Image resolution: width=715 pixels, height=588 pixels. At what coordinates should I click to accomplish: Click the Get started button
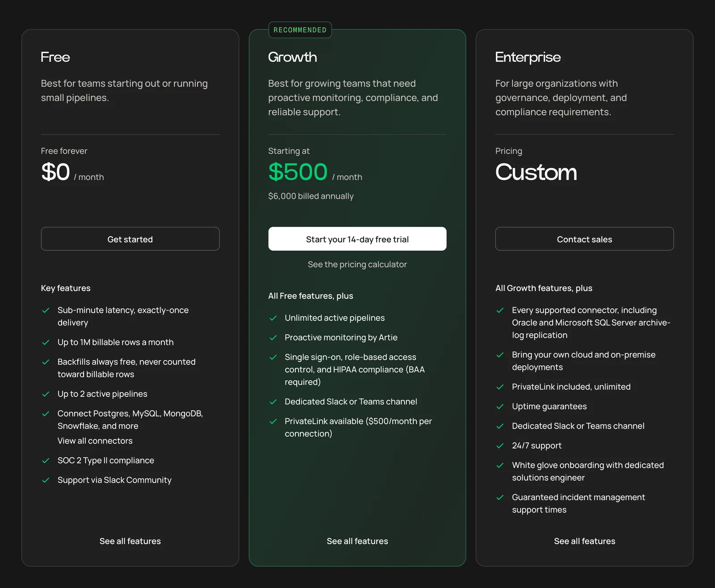click(x=130, y=239)
